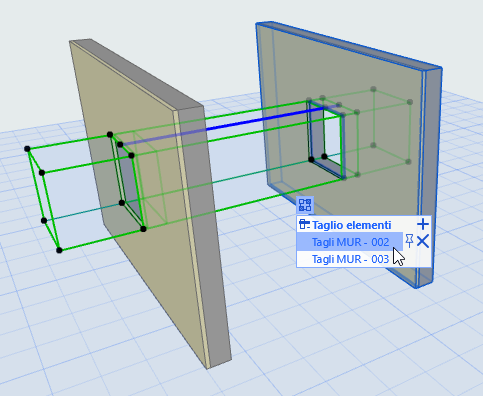Select Tagli MUR - 003 in popup list

[350, 259]
